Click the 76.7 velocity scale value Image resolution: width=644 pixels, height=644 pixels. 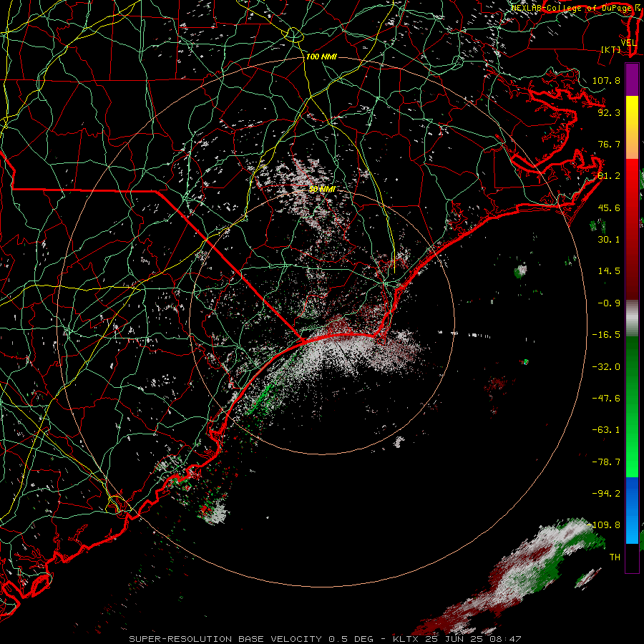pyautogui.click(x=609, y=144)
